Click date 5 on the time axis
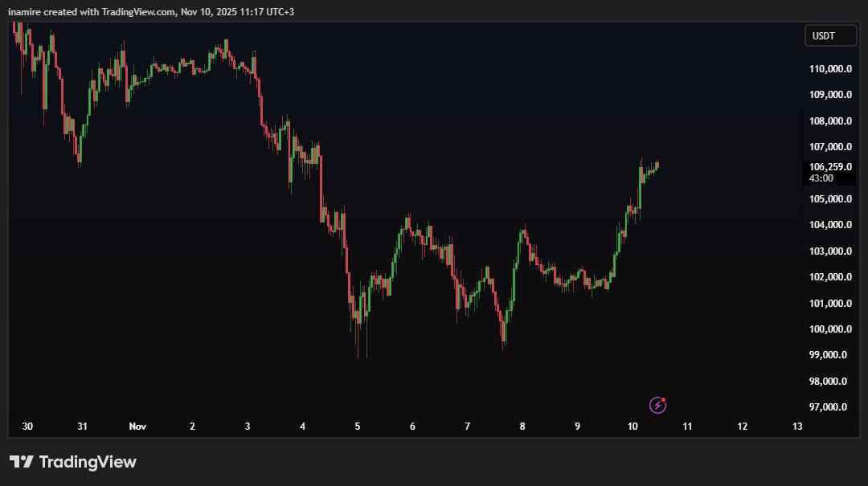 (x=357, y=426)
